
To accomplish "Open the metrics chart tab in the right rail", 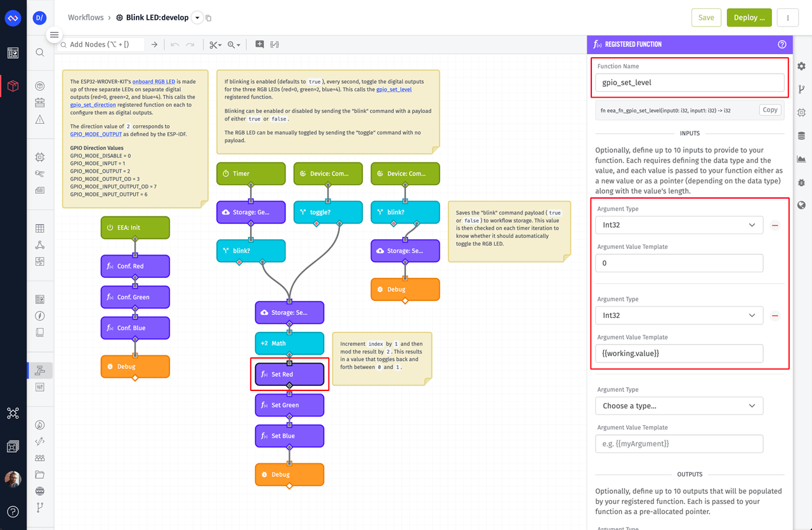I will [802, 159].
